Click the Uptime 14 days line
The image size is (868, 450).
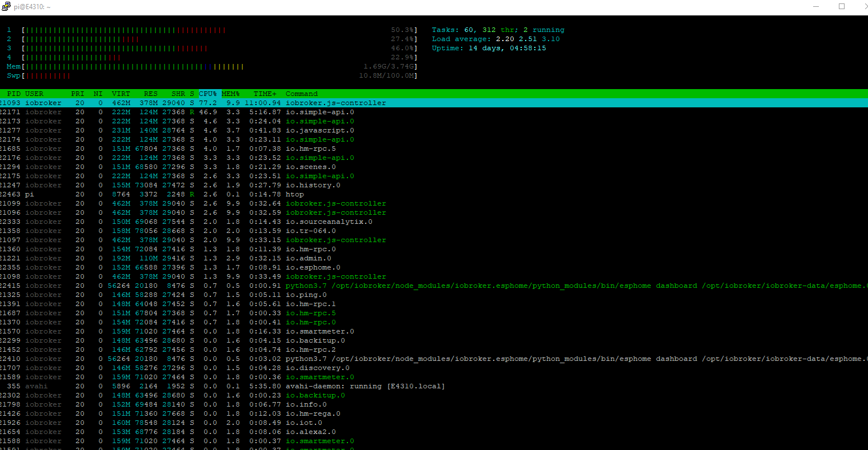489,48
